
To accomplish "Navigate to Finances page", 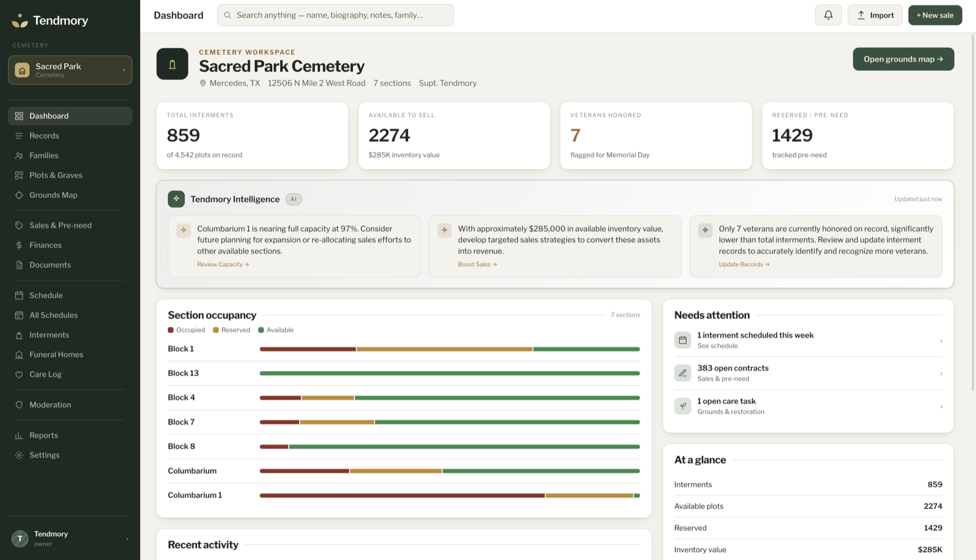I will pyautogui.click(x=70, y=245).
